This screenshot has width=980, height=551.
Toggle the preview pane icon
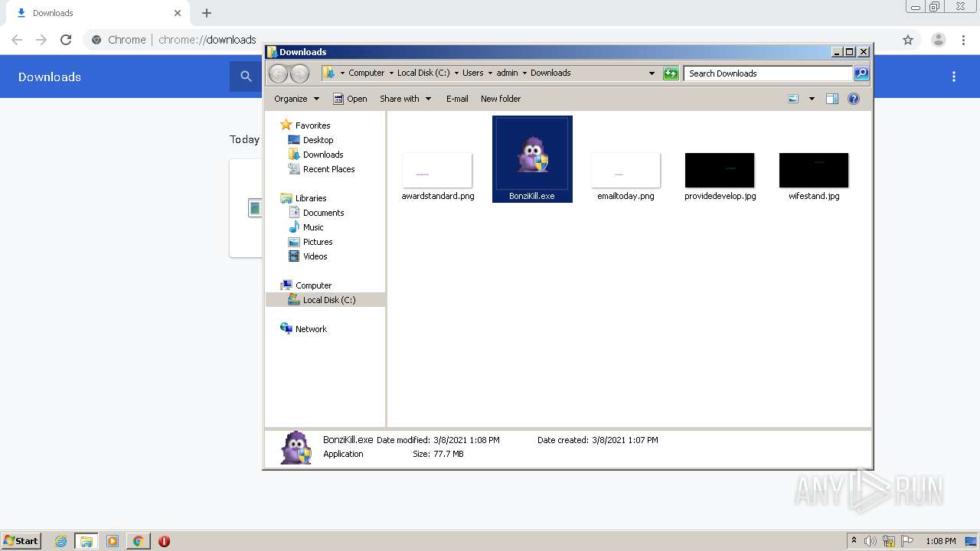[x=832, y=99]
